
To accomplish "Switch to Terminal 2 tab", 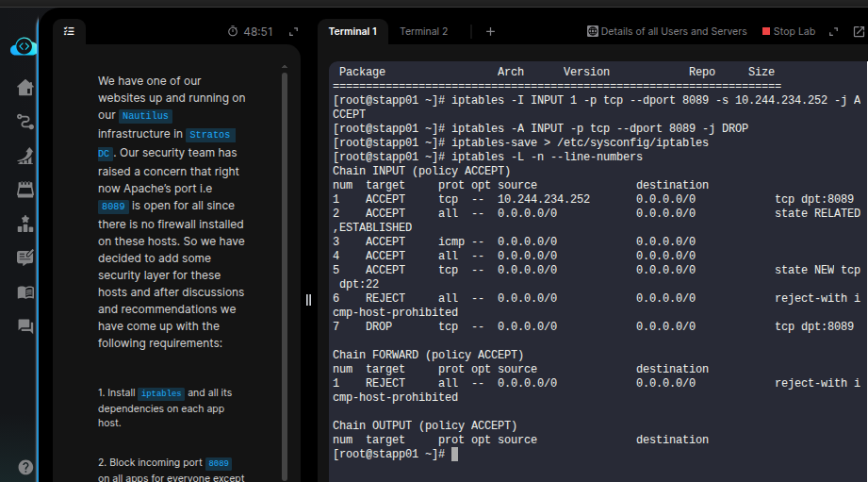I will point(423,31).
